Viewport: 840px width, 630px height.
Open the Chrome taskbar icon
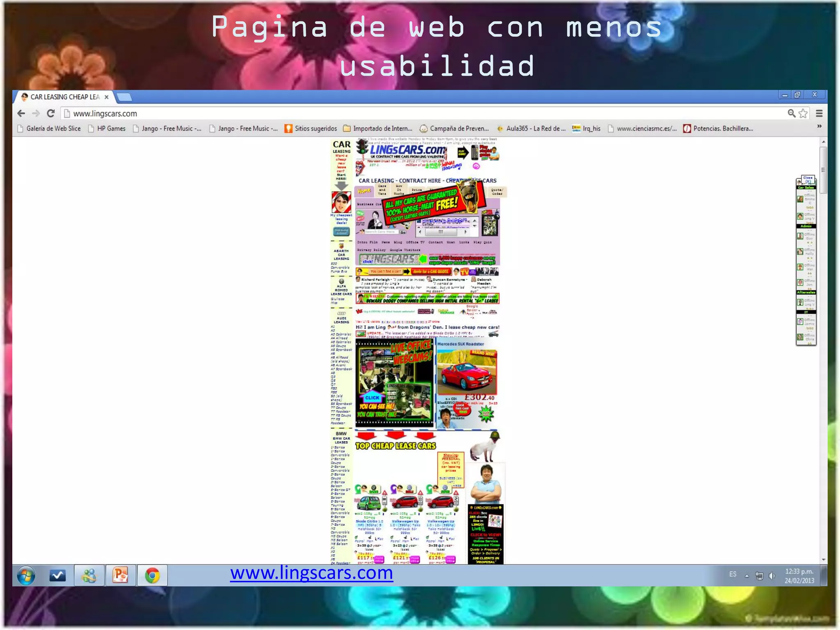coord(152,576)
